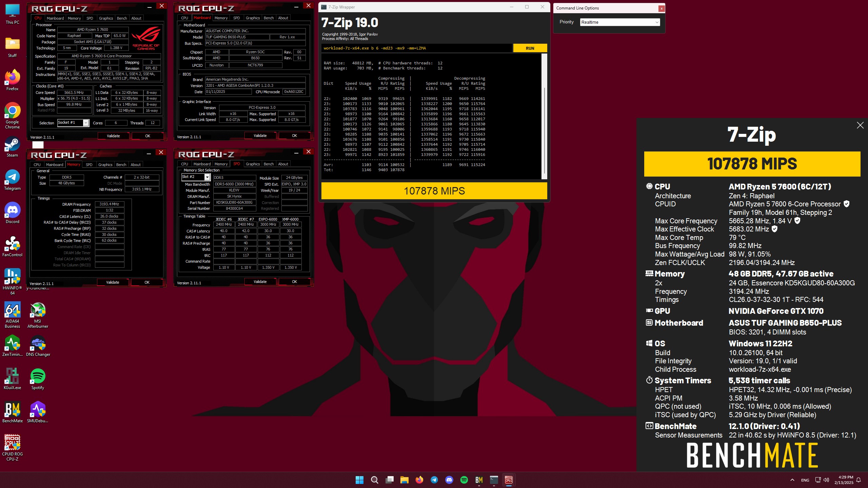868x488 pixels.
Task: Open Spotify desktop shortcut
Action: tap(38, 379)
